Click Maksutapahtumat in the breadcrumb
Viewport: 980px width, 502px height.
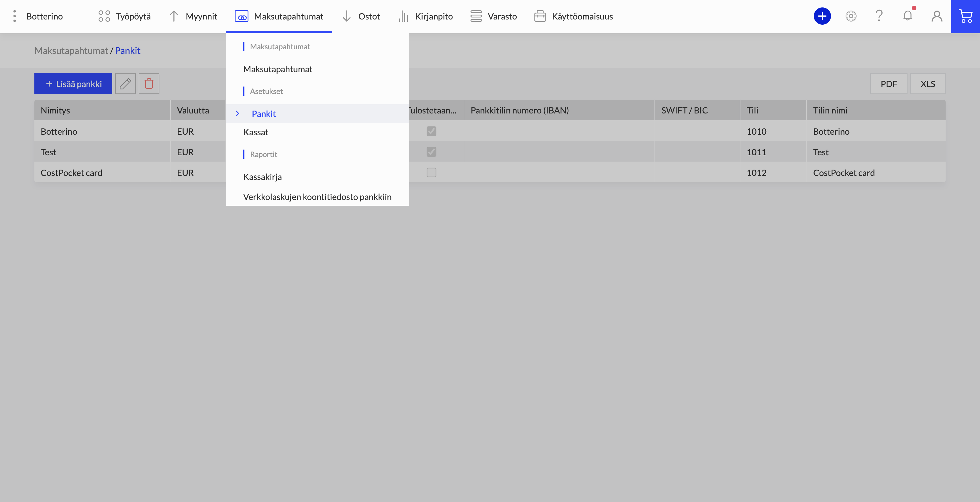point(71,51)
